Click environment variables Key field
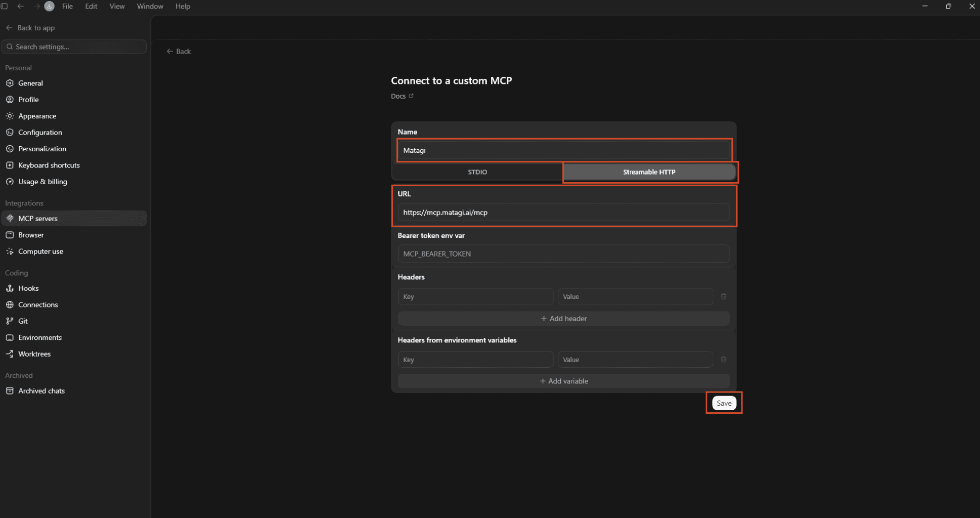980x518 pixels. [x=475, y=360]
